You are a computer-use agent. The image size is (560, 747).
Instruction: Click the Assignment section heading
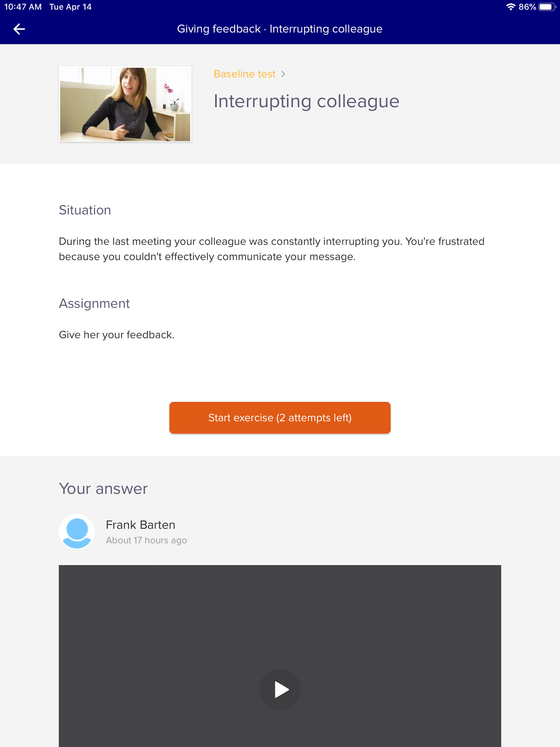94,304
